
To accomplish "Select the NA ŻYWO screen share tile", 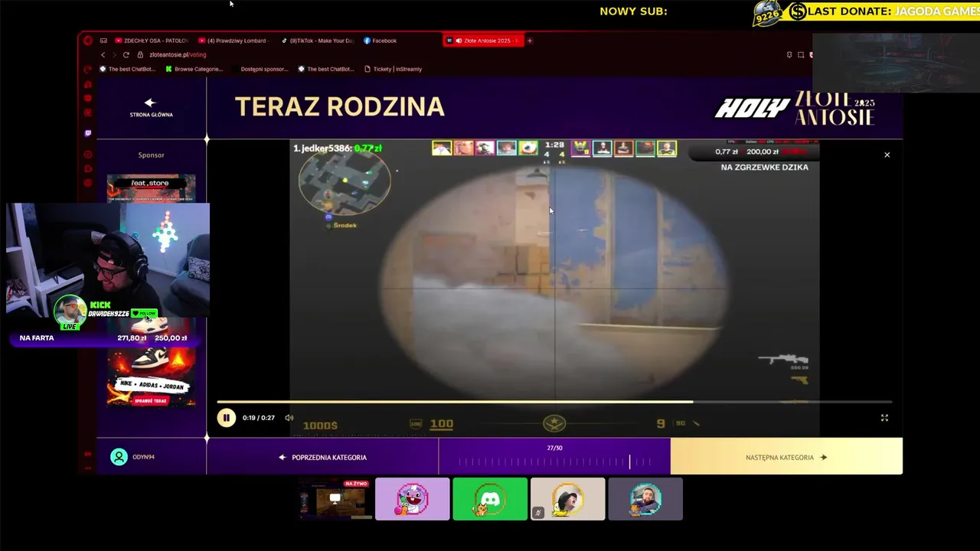I will (x=335, y=499).
